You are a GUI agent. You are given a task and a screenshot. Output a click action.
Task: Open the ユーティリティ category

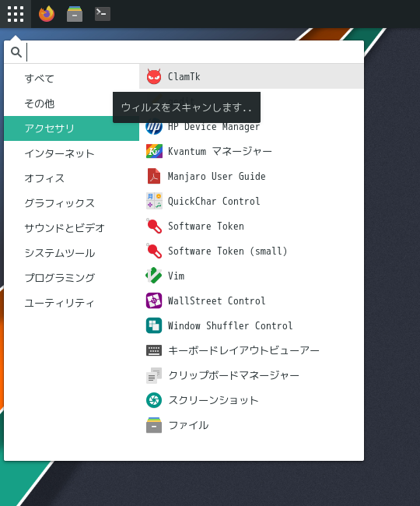pyautogui.click(x=72, y=303)
